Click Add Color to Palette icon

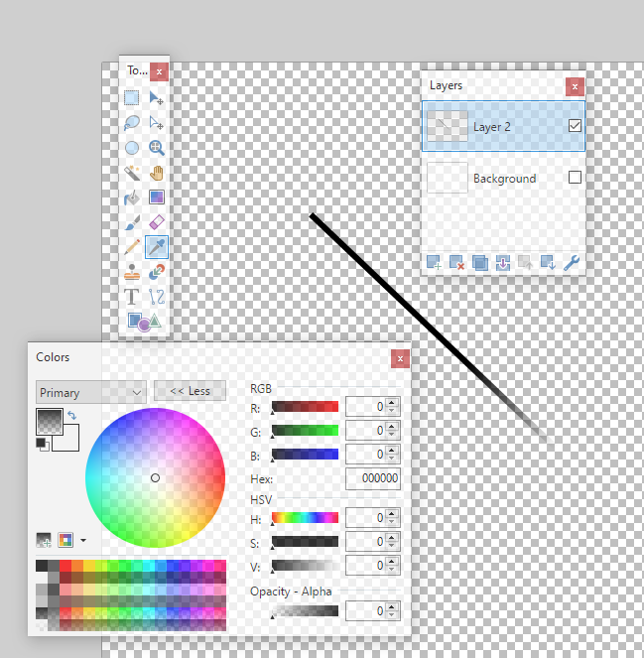point(44,540)
